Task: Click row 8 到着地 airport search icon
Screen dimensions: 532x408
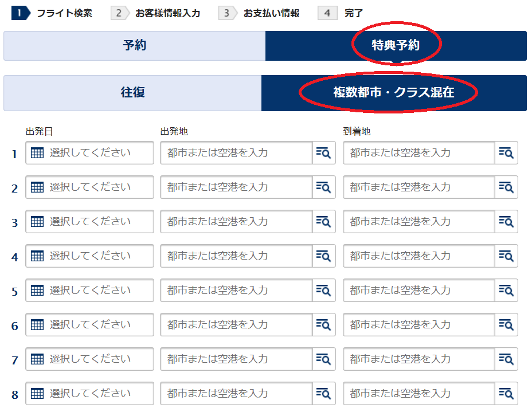Action: pyautogui.click(x=506, y=394)
